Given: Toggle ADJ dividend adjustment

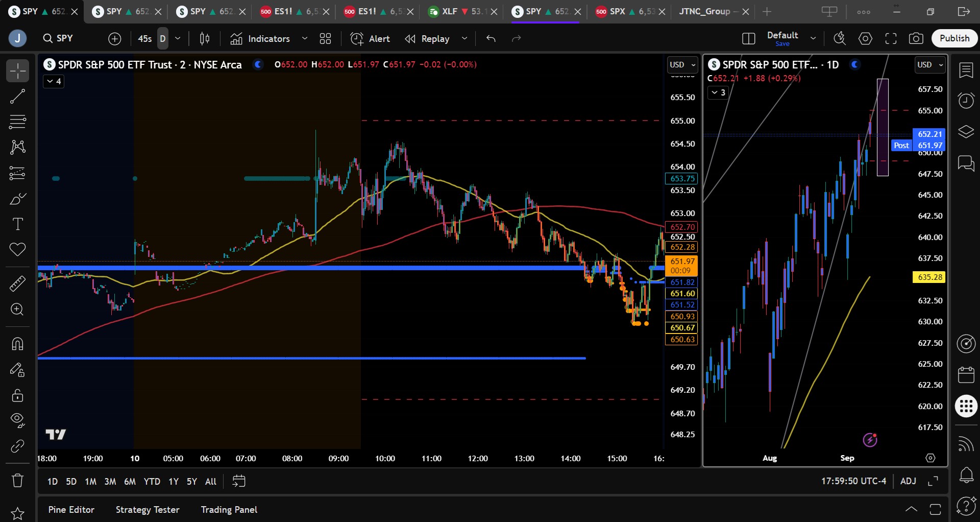Looking at the screenshot, I should point(908,481).
